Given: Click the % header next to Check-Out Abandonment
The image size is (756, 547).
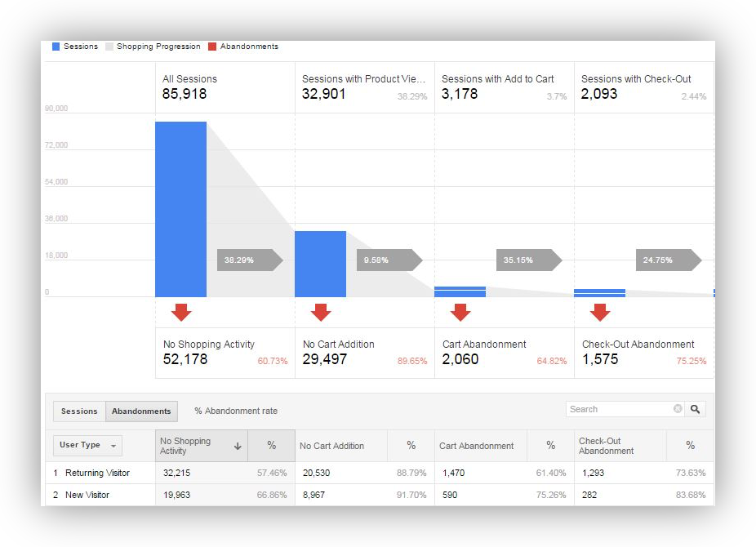Looking at the screenshot, I should 691,446.
